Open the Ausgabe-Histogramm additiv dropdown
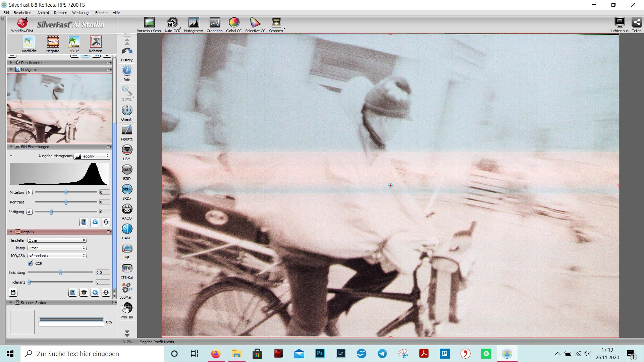Viewport: 644px width, 362px height. coord(92,156)
